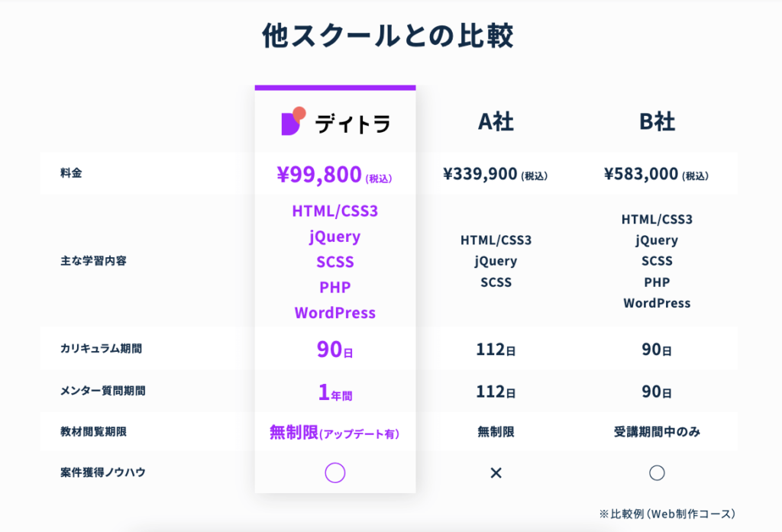Click the メンター質問期間 row label

pyautogui.click(x=103, y=391)
